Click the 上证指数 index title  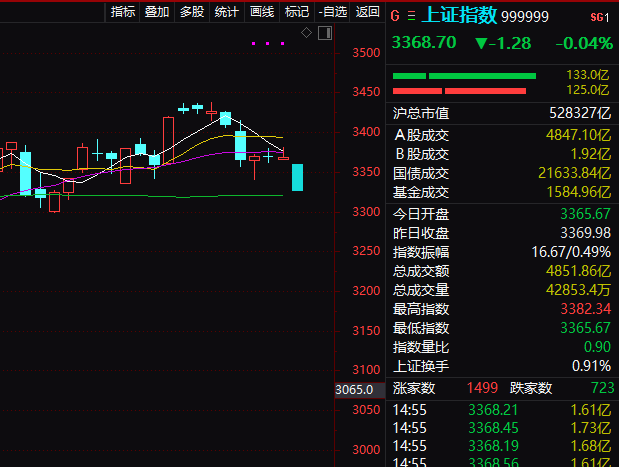point(459,15)
